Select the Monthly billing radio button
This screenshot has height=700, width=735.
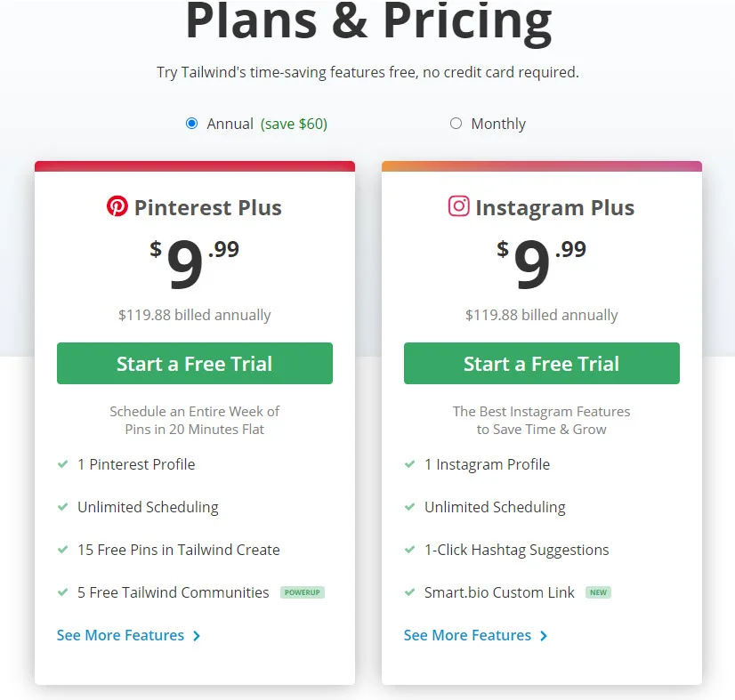click(x=456, y=124)
